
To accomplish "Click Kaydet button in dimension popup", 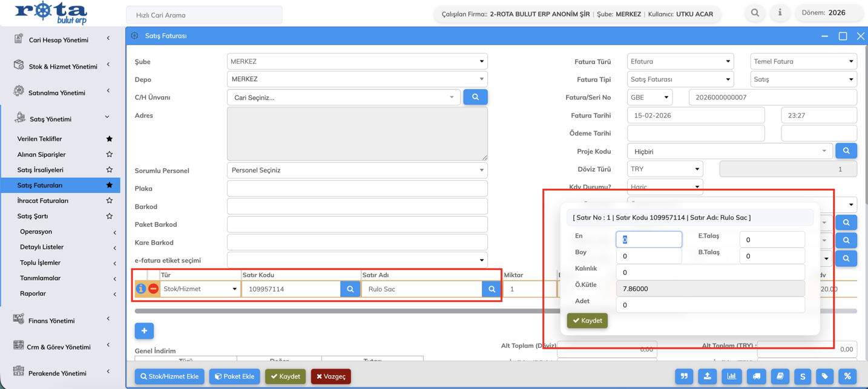I will coord(587,321).
